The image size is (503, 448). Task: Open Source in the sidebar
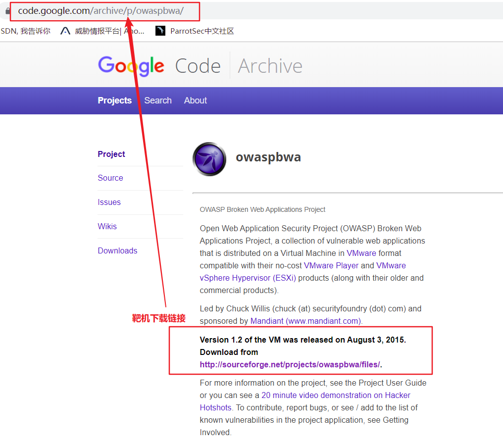110,178
